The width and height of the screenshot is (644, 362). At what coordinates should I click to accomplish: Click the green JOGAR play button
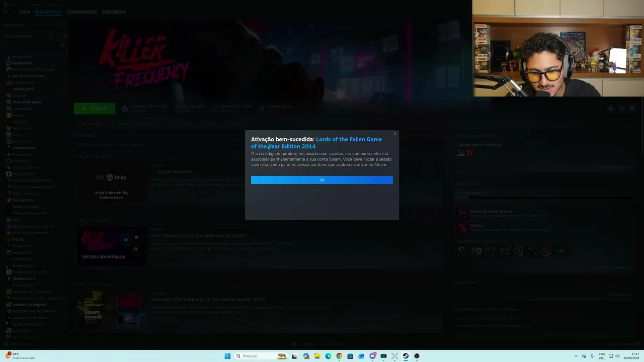pyautogui.click(x=95, y=109)
